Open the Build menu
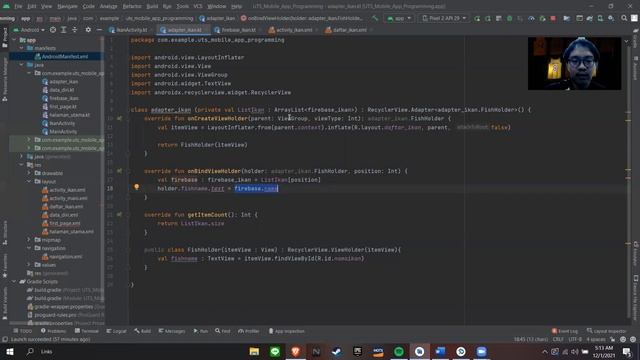This screenshot has width=640, height=360. tap(152, 7)
